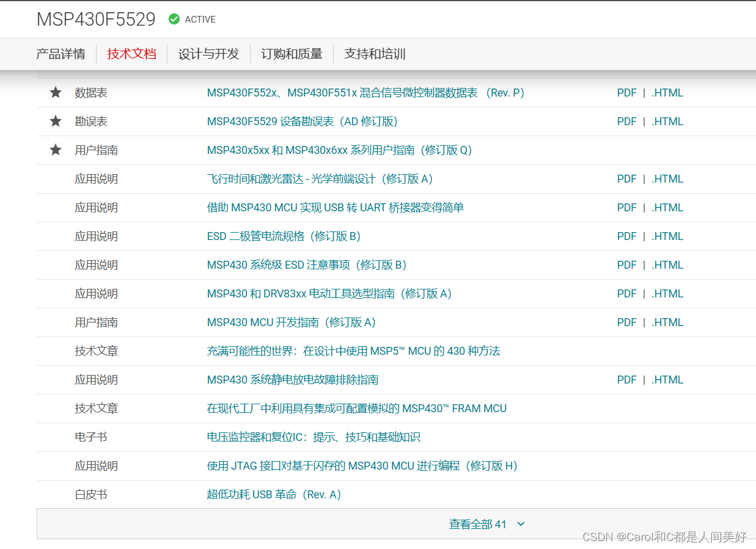756x549 pixels.
Task: Download PDF of ESD 二极管电流规格
Action: click(x=626, y=236)
